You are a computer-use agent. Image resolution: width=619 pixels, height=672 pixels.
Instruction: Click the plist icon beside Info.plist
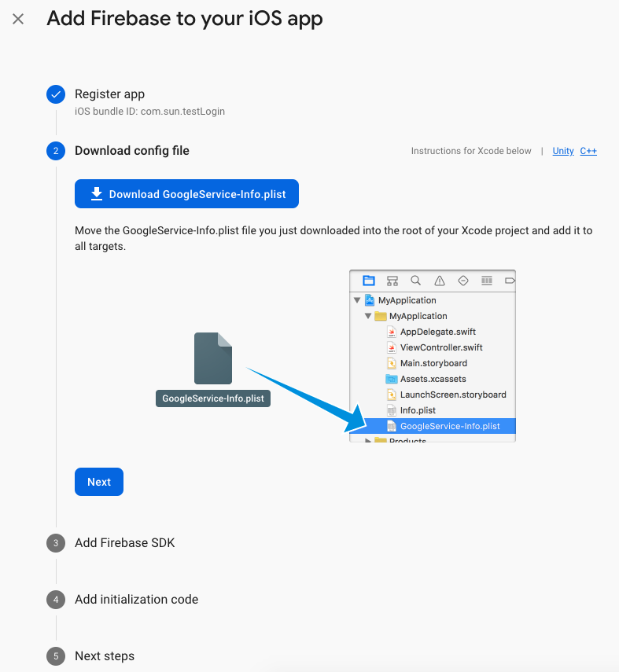[x=391, y=410]
